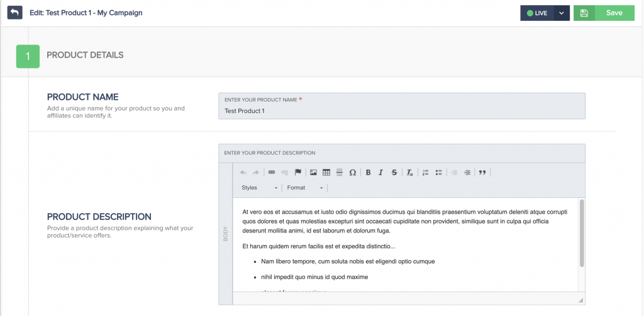Expand the LIVE status dropdown arrow

click(x=562, y=13)
